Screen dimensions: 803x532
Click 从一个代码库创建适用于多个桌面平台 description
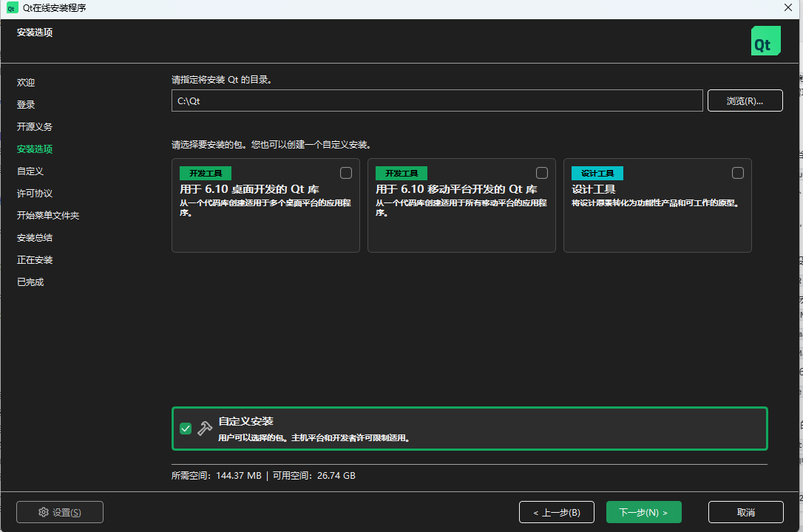click(x=265, y=208)
